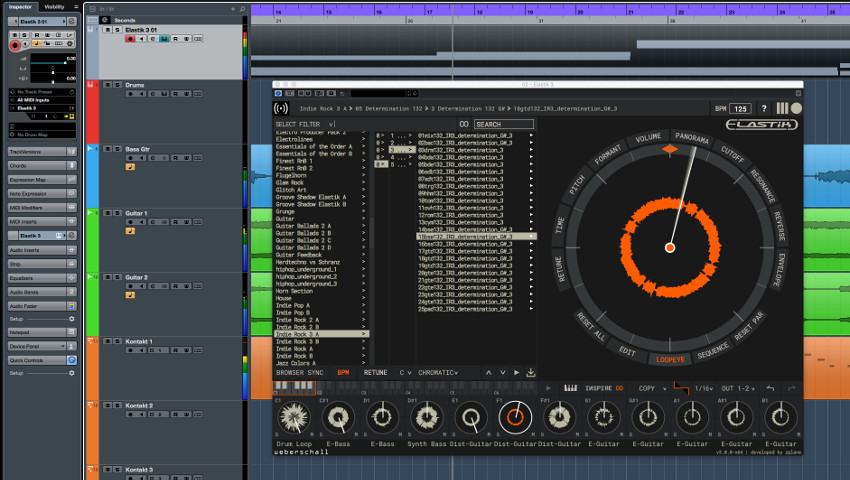Click the Inspector volume fader
Image resolution: width=850 pixels, height=480 pixels.
click(53, 62)
